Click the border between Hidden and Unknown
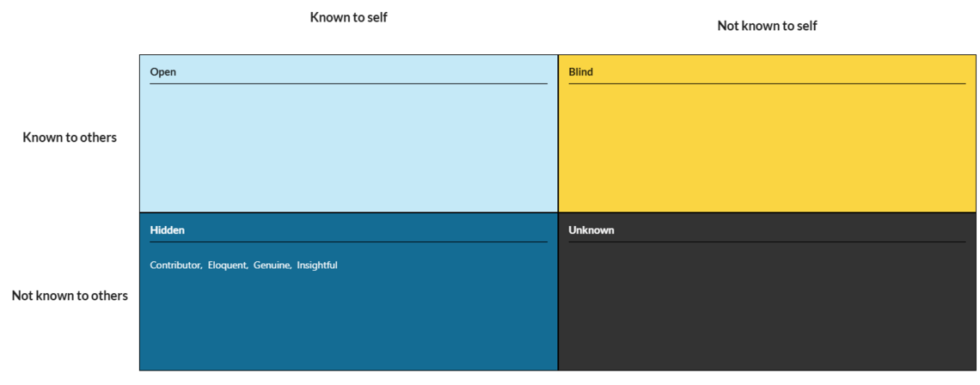980x385 pixels. (558, 292)
